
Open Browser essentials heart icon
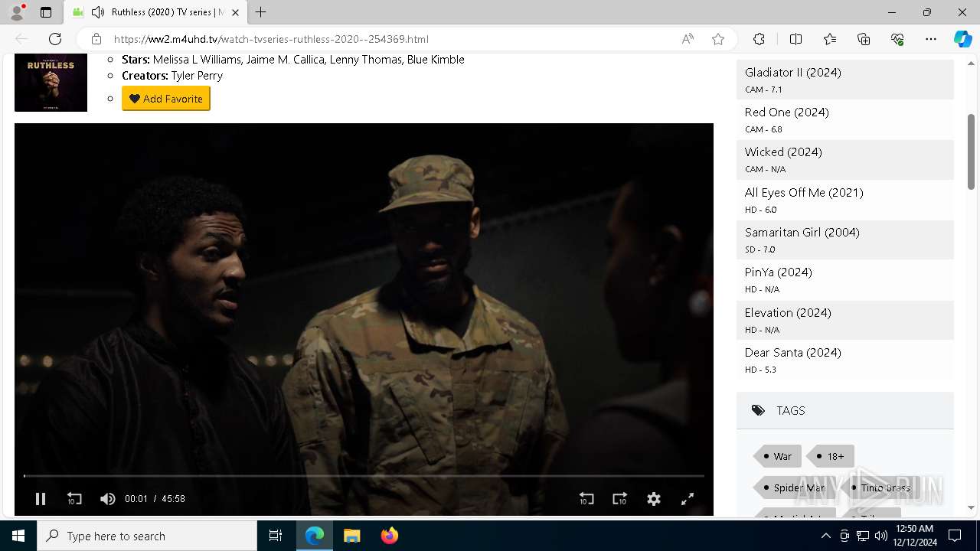click(x=897, y=39)
